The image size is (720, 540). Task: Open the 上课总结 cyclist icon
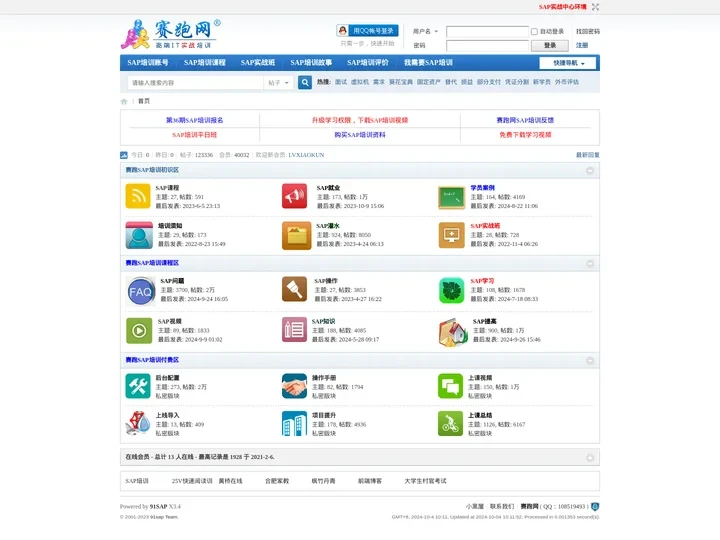pyautogui.click(x=450, y=423)
